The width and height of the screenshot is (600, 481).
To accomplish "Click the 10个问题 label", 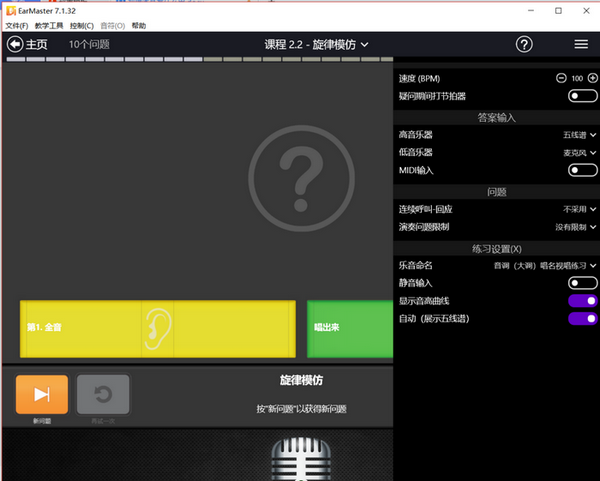I will point(89,44).
